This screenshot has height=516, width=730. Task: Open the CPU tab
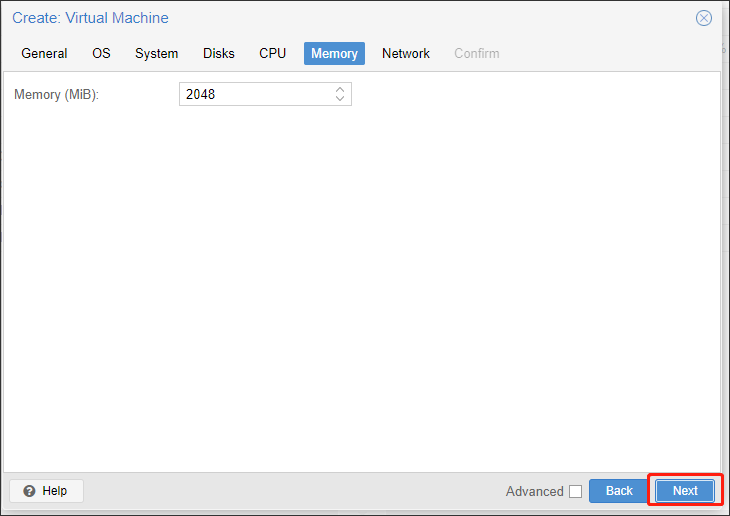[x=272, y=54]
